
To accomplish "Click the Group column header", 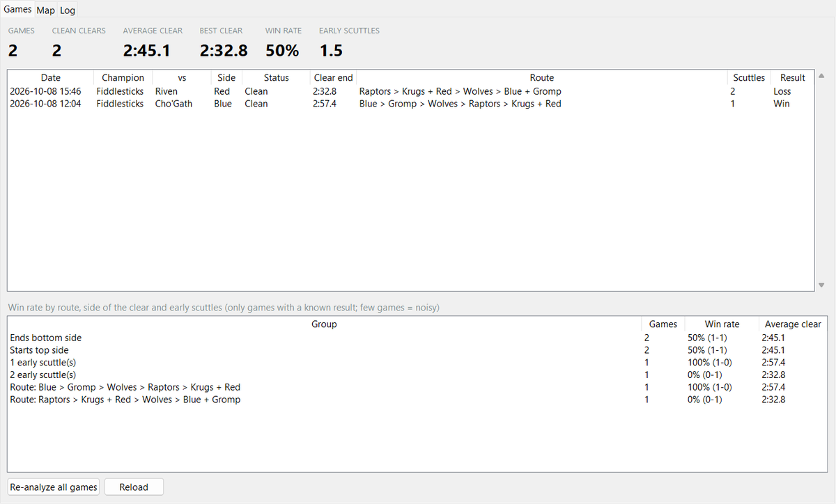I will click(324, 324).
